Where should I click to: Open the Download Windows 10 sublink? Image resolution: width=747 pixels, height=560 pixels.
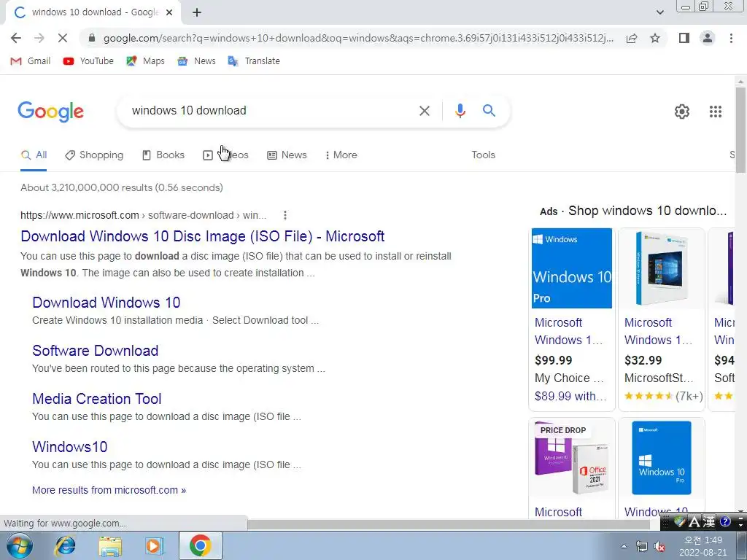107,303
